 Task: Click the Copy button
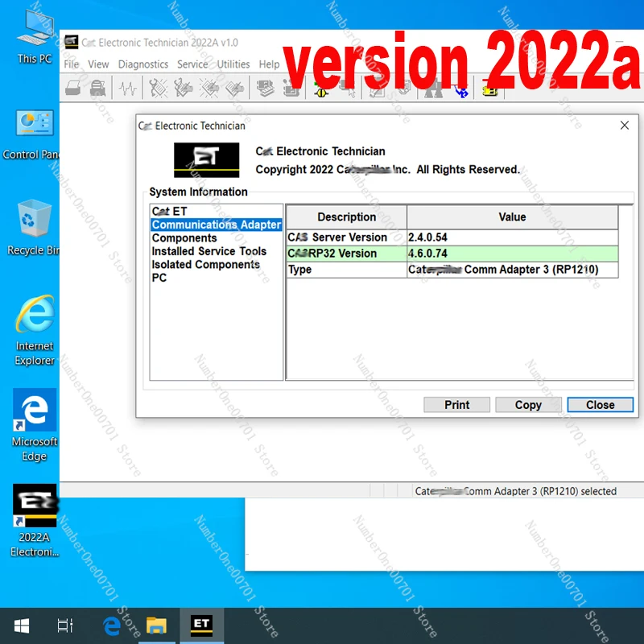click(x=528, y=405)
